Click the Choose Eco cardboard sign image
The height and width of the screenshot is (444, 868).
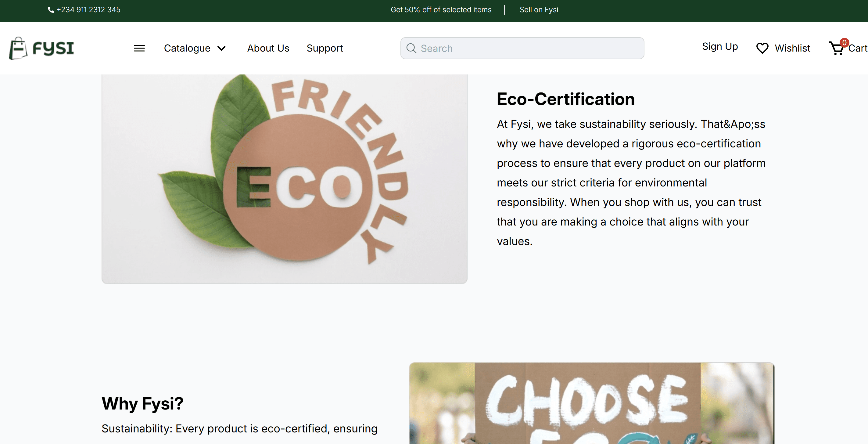591,403
